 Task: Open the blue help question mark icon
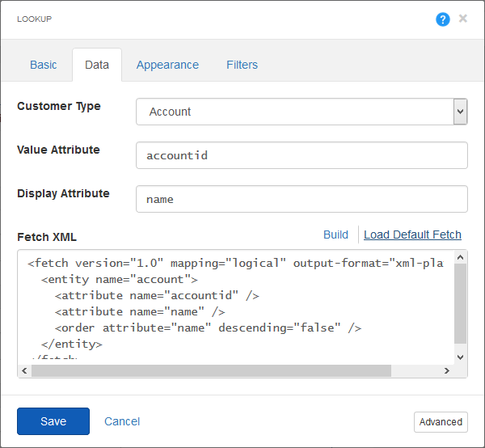point(443,19)
